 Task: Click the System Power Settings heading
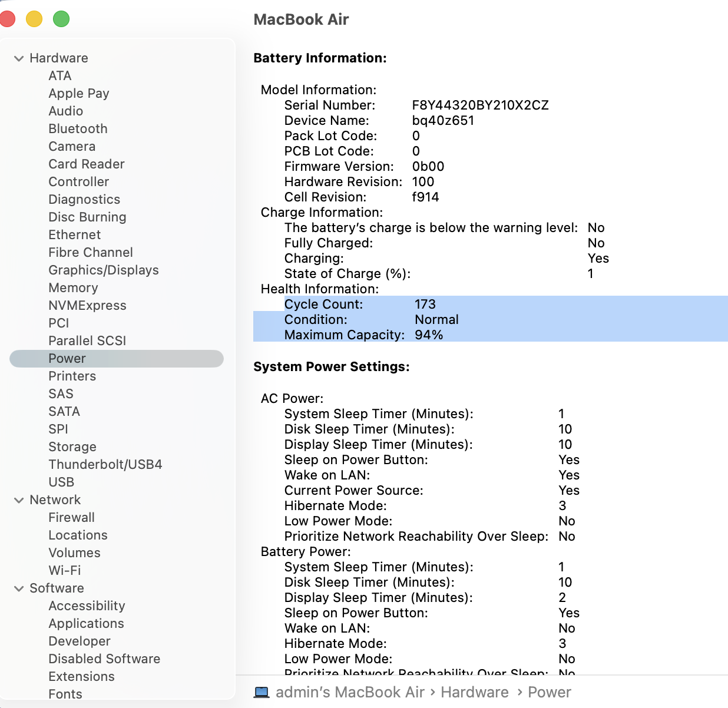332,367
